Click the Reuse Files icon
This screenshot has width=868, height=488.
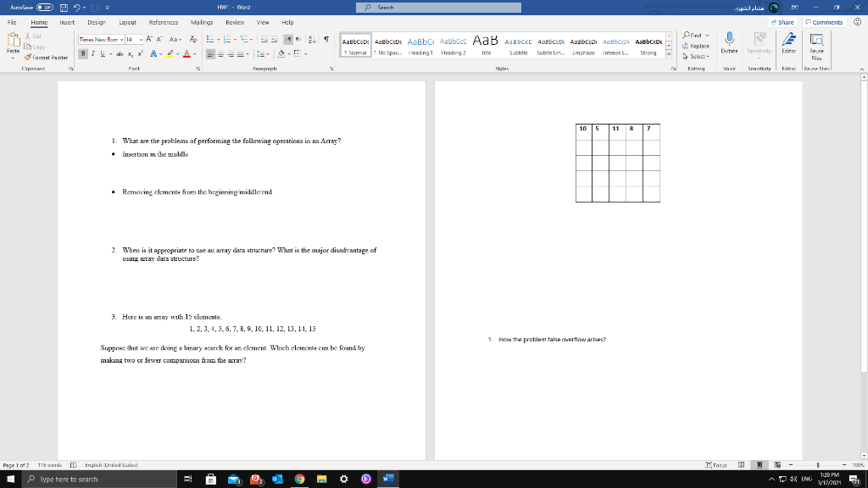click(x=817, y=42)
